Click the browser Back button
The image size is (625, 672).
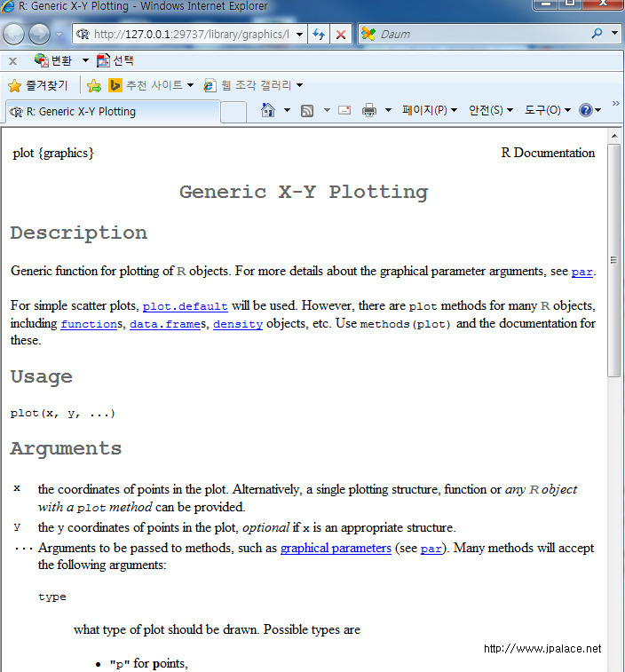pyautogui.click(x=13, y=35)
